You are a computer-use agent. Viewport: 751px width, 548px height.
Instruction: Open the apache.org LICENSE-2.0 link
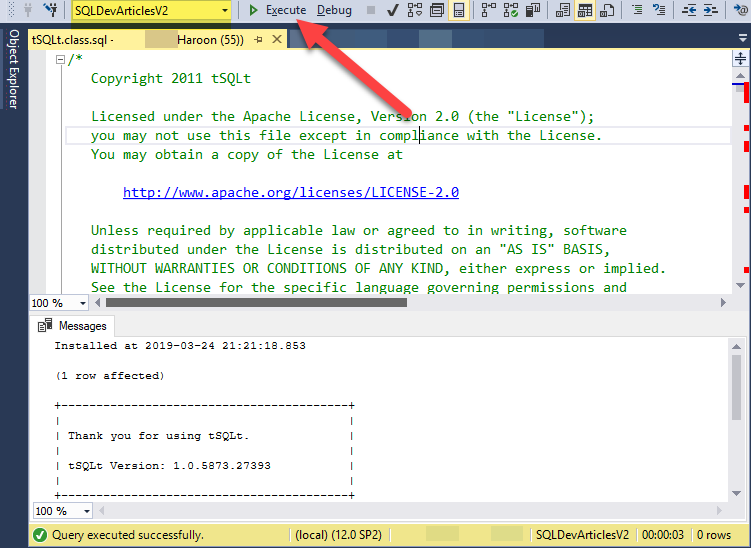click(x=291, y=192)
